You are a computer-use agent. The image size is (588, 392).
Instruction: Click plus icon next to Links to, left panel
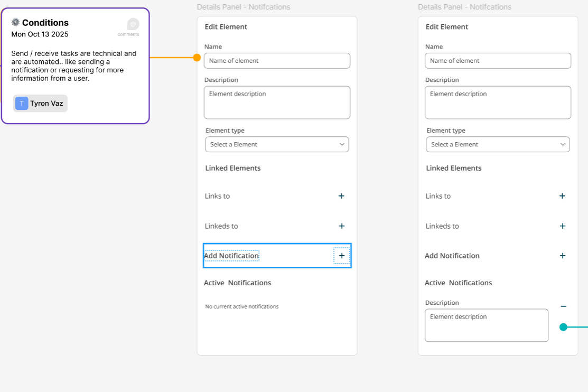[x=341, y=196]
